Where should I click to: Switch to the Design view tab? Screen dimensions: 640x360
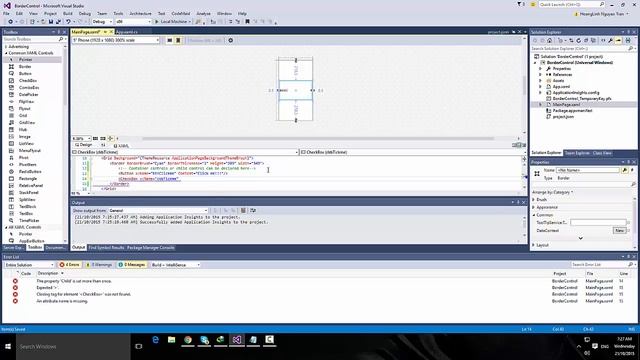pyautogui.click(x=84, y=145)
